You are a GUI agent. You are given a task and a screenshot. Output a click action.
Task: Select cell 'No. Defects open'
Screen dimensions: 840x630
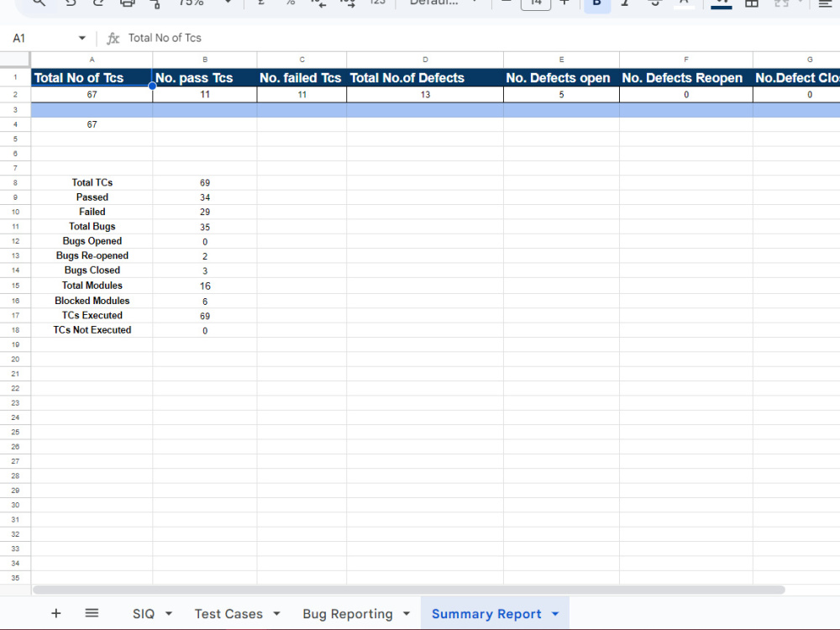click(x=561, y=77)
